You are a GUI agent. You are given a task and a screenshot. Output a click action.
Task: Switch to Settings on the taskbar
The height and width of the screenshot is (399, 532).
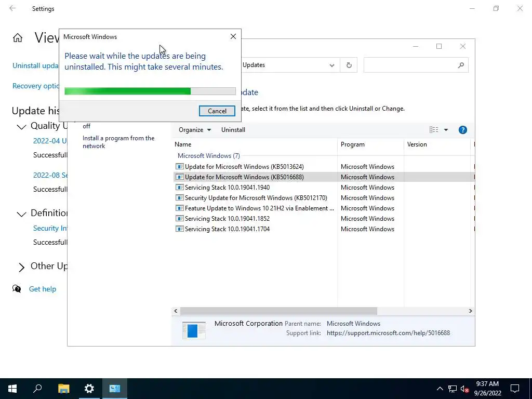coord(89,389)
